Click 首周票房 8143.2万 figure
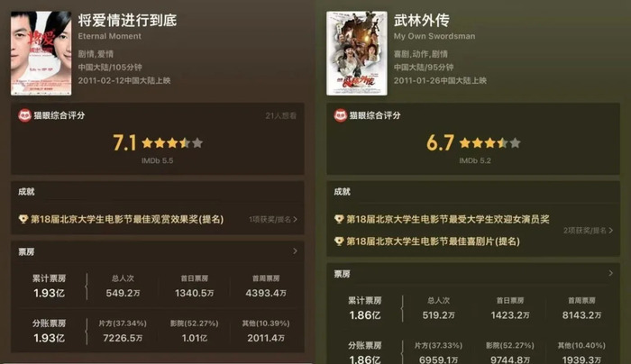Viewport: 631px width, 364px height. [x=582, y=315]
